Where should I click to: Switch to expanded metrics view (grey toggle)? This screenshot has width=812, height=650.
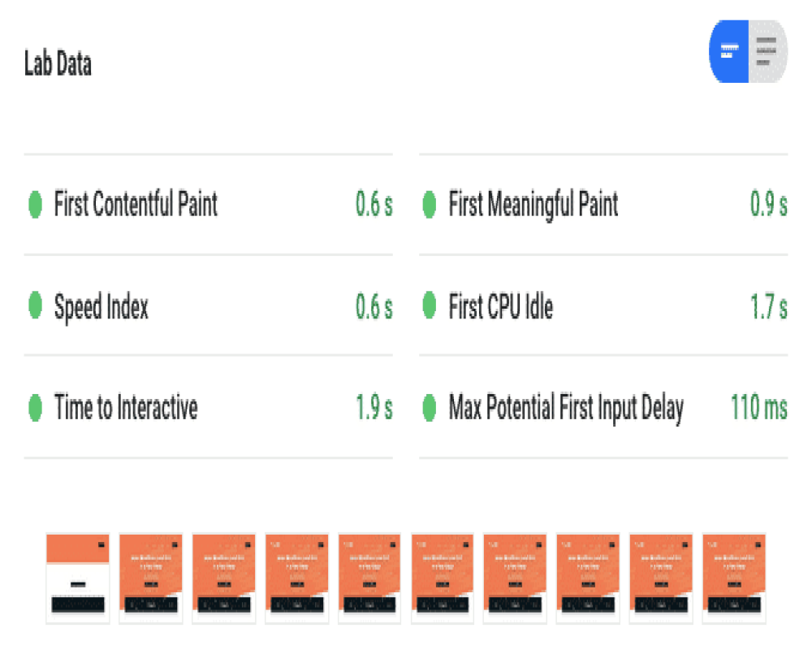tap(768, 51)
